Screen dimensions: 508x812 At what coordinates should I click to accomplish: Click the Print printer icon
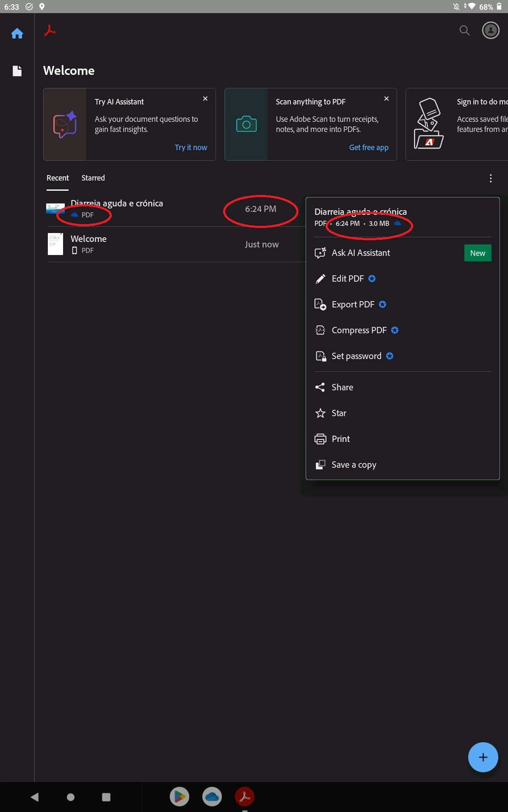(320, 439)
